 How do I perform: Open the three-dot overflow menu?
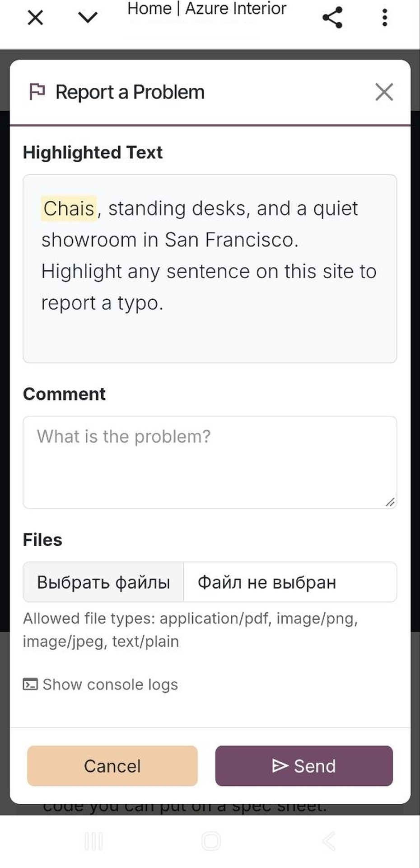click(x=385, y=18)
